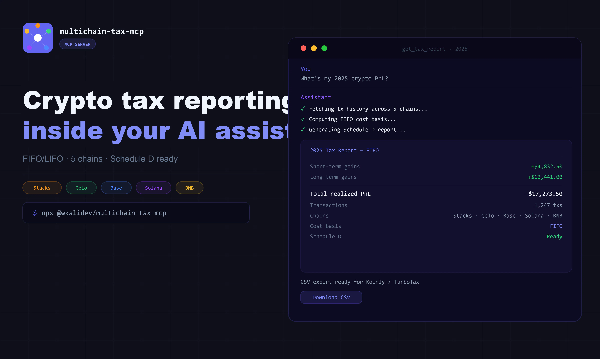This screenshot has width=605, height=364.
Task: Click the 'Transactions' row label
Action: [x=329, y=205]
